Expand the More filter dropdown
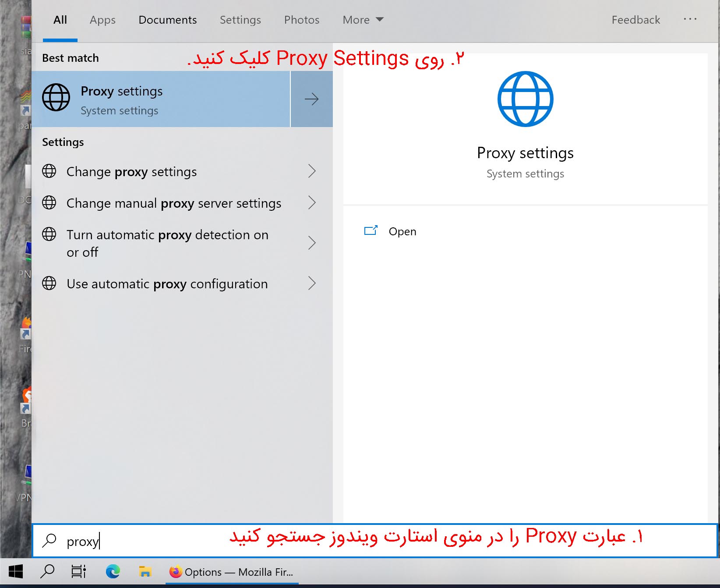 tap(363, 20)
